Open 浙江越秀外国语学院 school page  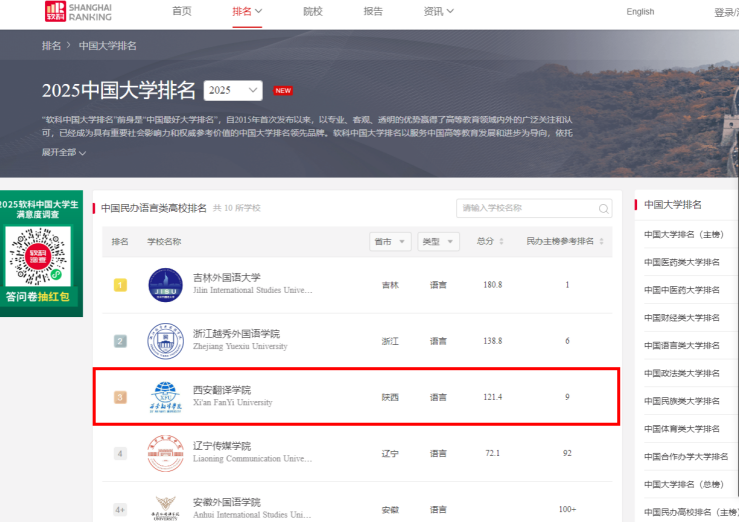click(236, 334)
